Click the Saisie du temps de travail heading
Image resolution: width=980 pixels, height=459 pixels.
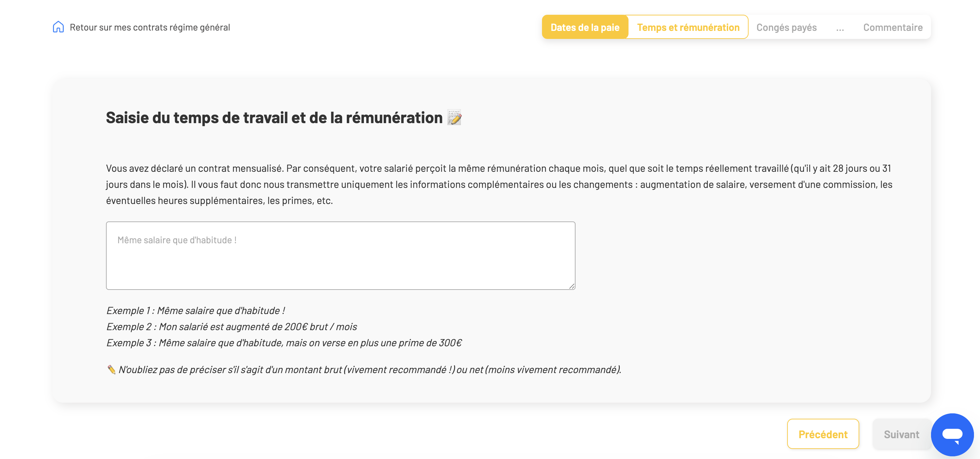[x=284, y=118]
